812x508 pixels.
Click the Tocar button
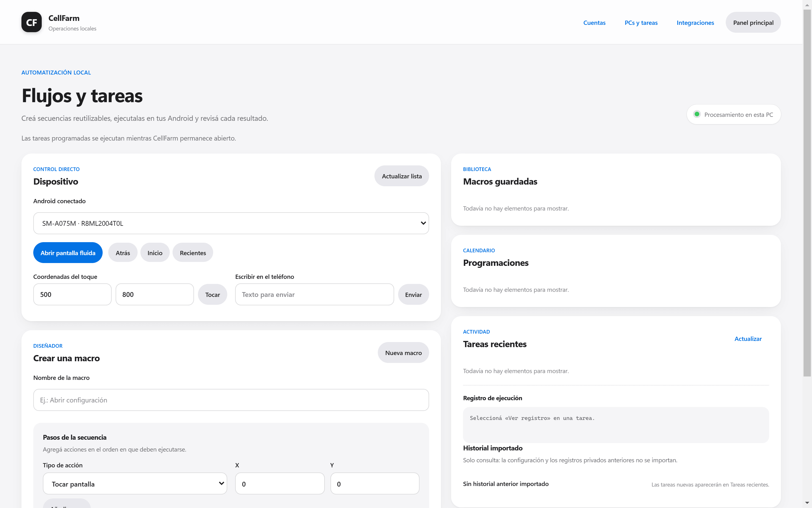[212, 295]
